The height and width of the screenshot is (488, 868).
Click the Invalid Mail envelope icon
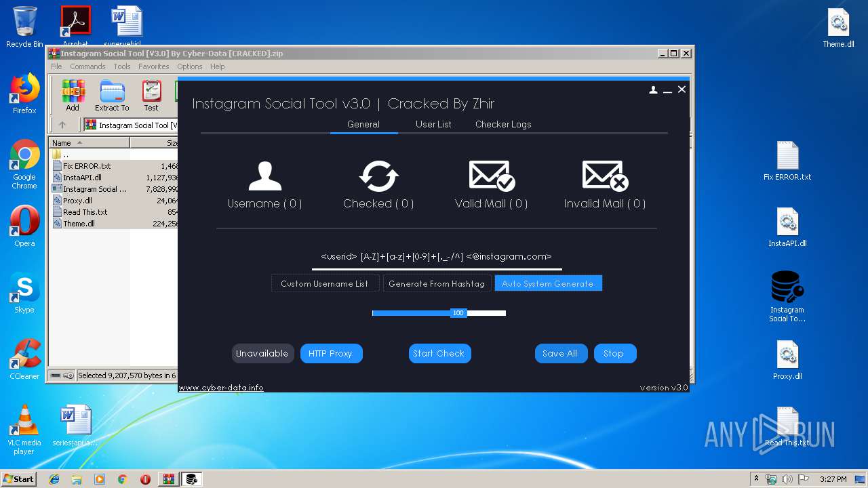[605, 176]
